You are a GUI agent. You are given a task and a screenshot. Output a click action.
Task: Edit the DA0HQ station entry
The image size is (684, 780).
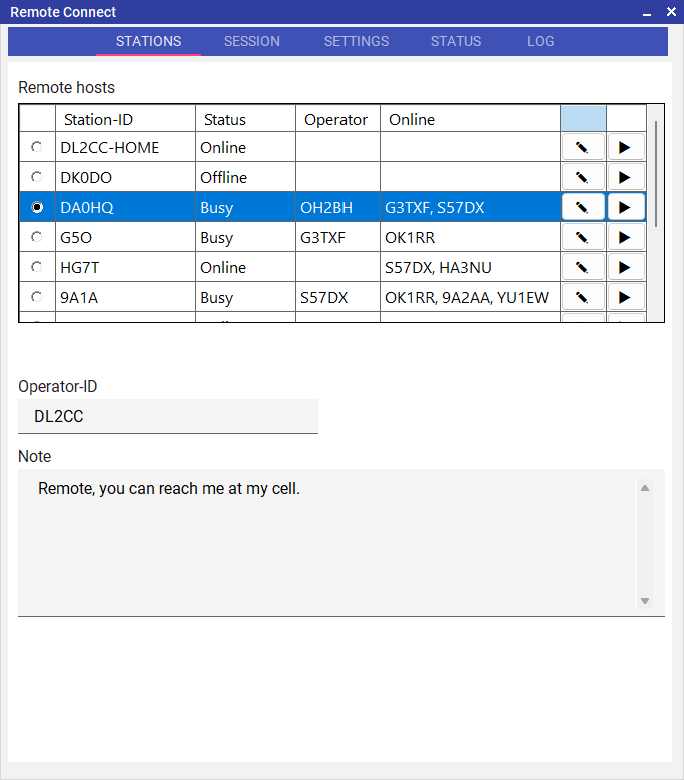point(583,207)
